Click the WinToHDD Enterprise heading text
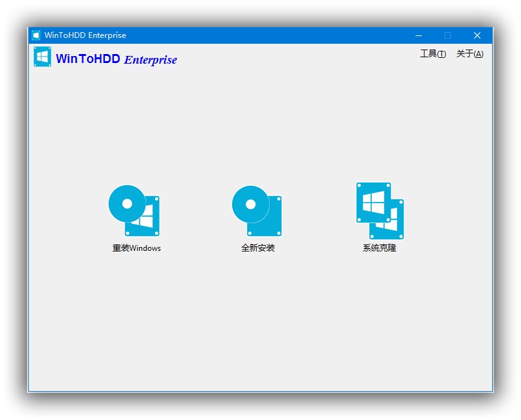This screenshot has height=420, width=521. tap(116, 59)
